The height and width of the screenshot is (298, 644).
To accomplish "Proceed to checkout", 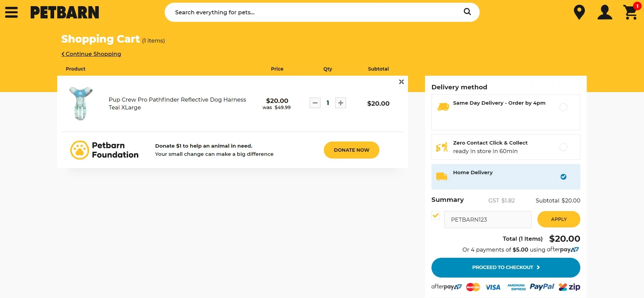I will pyautogui.click(x=505, y=268).
